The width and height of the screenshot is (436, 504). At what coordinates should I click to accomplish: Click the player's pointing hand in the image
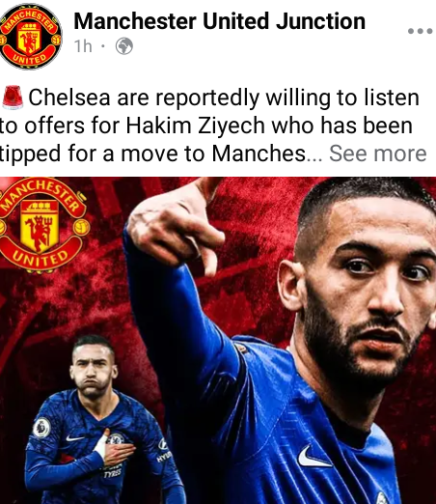pos(177,225)
